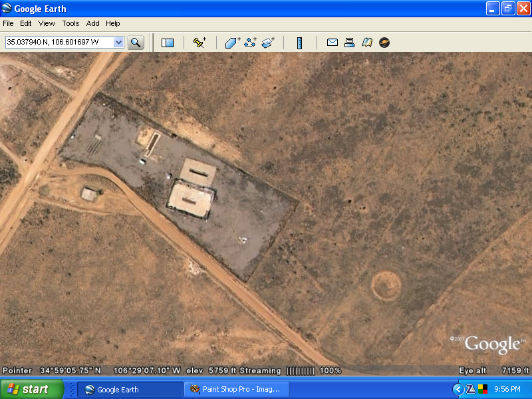This screenshot has height=399, width=532.
Task: Open the Edit menu
Action: 26,23
